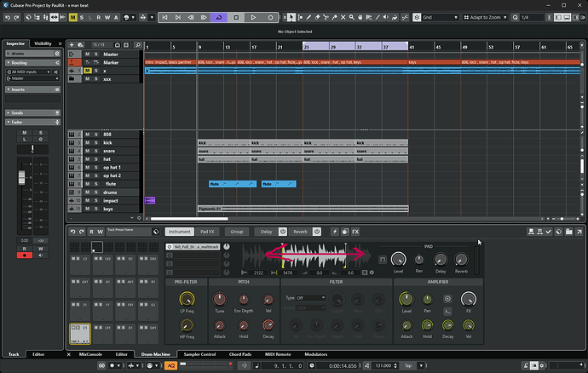The height and width of the screenshot is (373, 588).
Task: Toggle metronome click in transport bar
Action: coord(526,365)
